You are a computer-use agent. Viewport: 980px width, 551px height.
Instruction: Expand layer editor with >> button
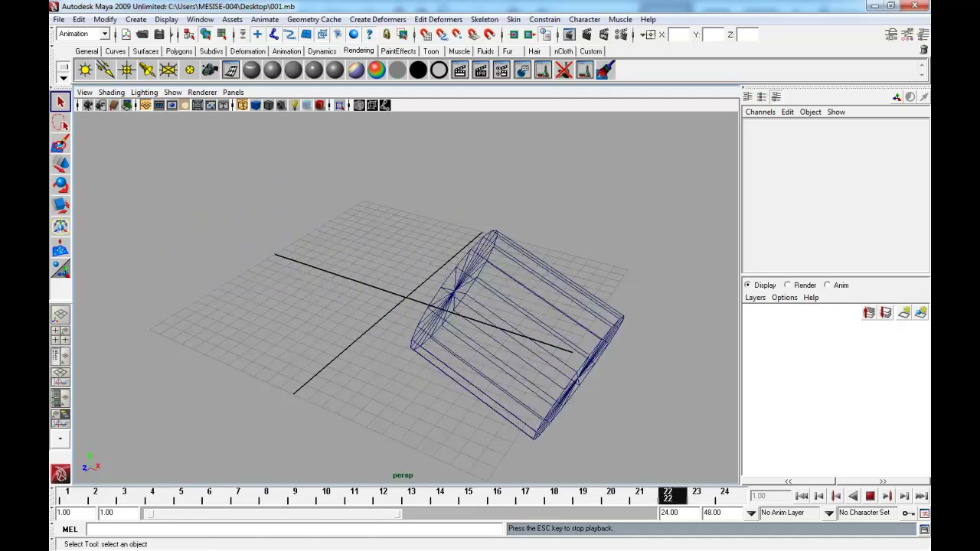[x=883, y=481]
